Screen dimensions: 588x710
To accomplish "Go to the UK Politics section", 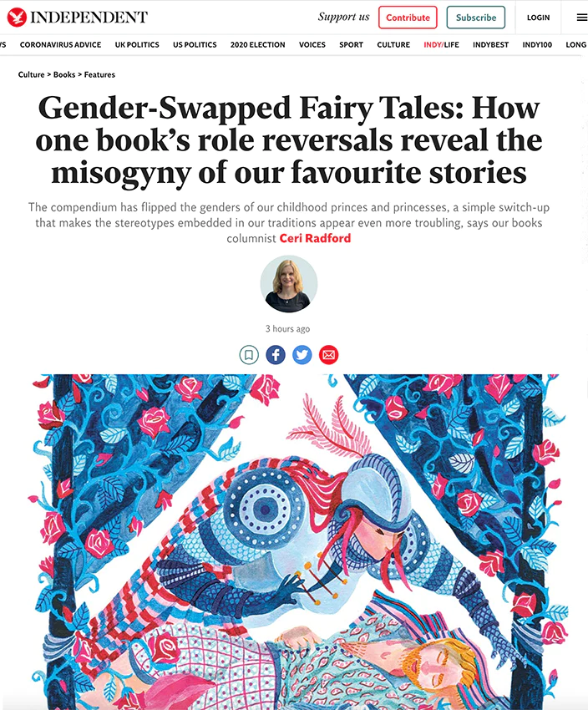I will click(137, 45).
